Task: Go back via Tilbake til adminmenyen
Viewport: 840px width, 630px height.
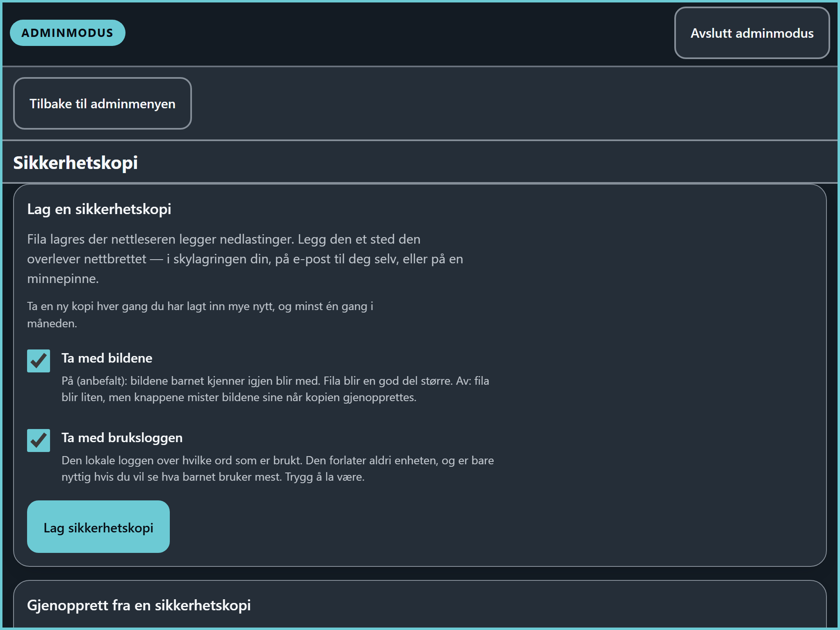Action: 103,103
